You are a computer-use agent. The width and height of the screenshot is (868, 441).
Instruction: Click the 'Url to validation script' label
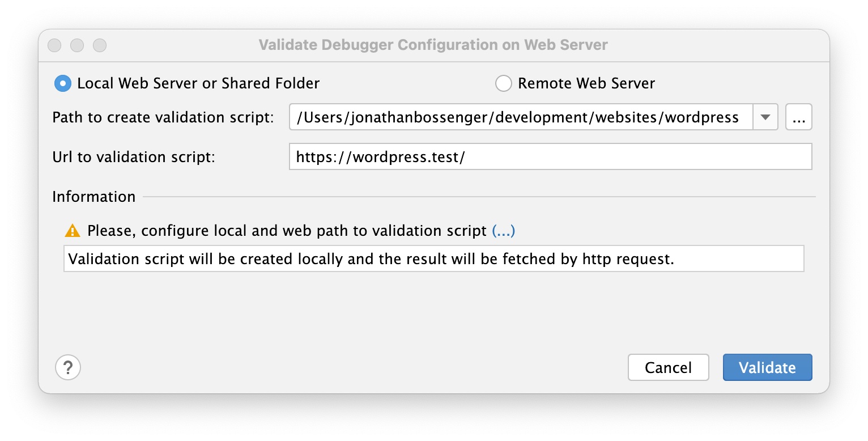(x=134, y=157)
